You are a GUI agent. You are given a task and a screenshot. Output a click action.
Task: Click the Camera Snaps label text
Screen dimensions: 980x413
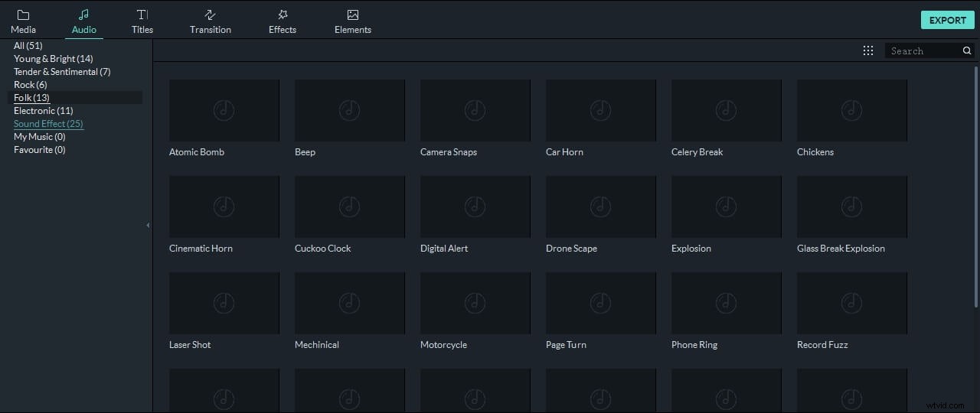point(449,152)
